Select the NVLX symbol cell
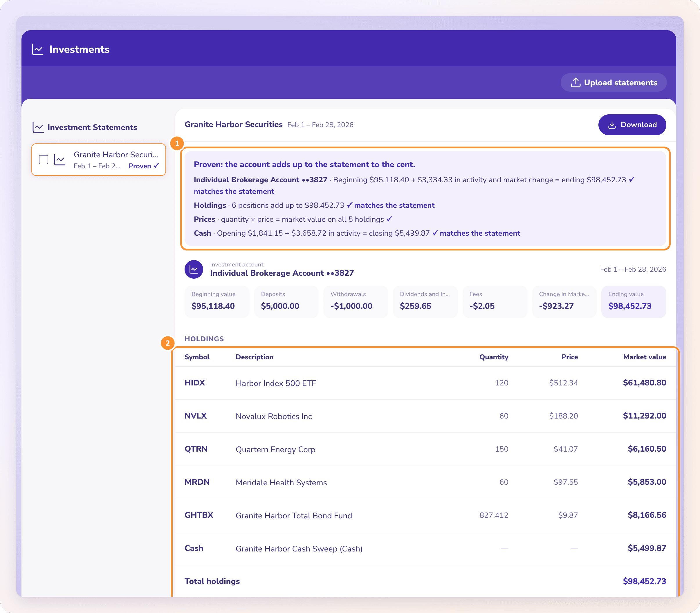The height and width of the screenshot is (613, 700). click(196, 416)
